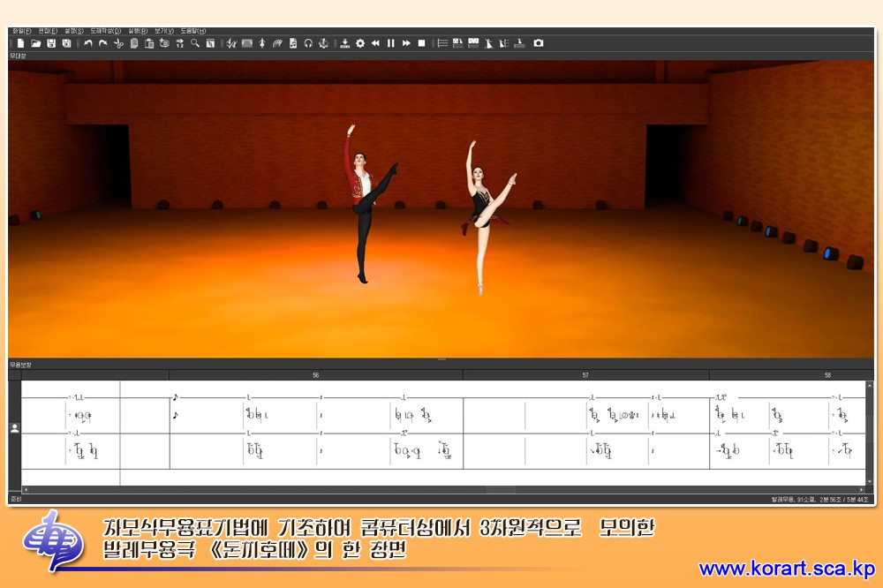
Task: Click the 준비 status bar text
Action: pos(15,499)
